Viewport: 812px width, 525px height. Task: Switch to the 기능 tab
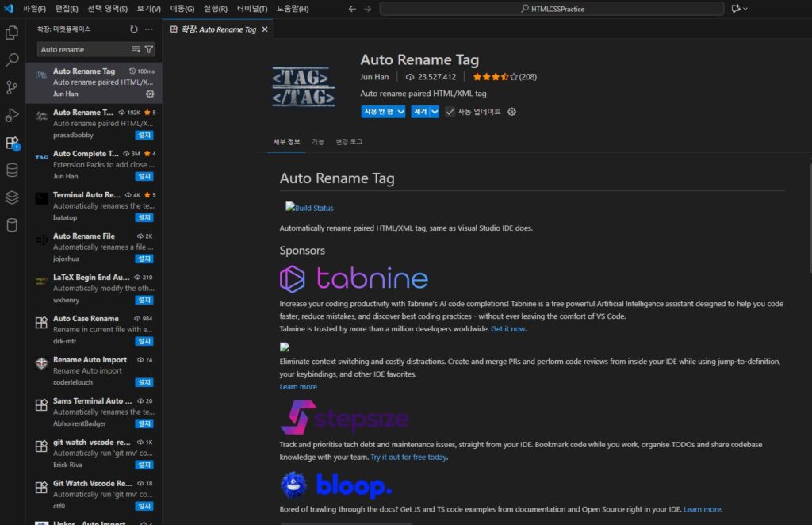tap(319, 142)
